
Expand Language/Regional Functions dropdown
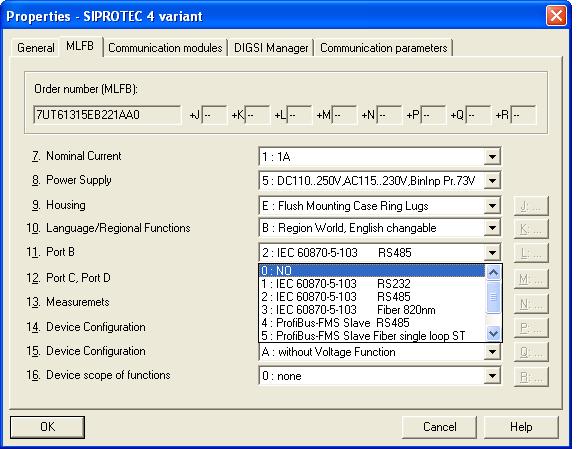(x=492, y=228)
